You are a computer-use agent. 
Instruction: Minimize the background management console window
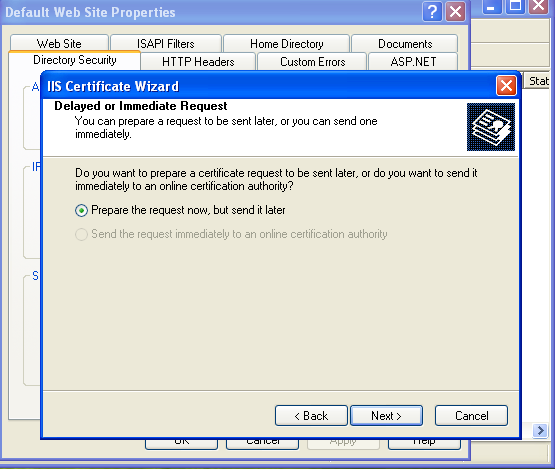492,6
